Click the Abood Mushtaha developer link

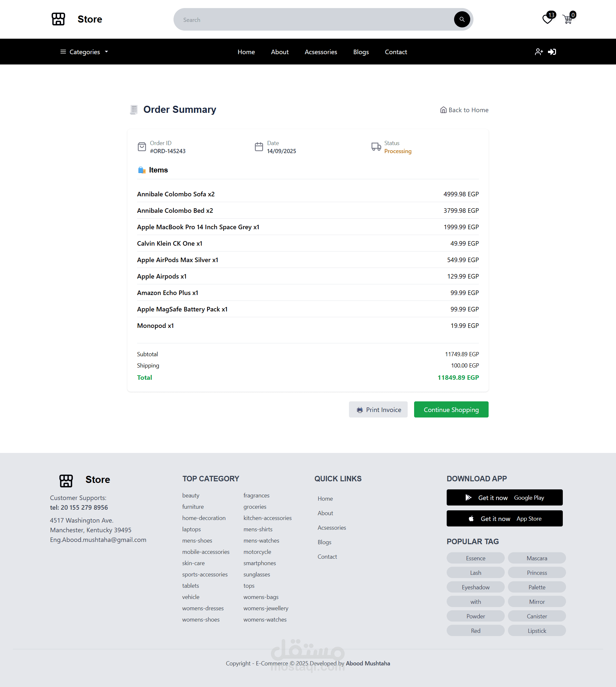pyautogui.click(x=368, y=663)
